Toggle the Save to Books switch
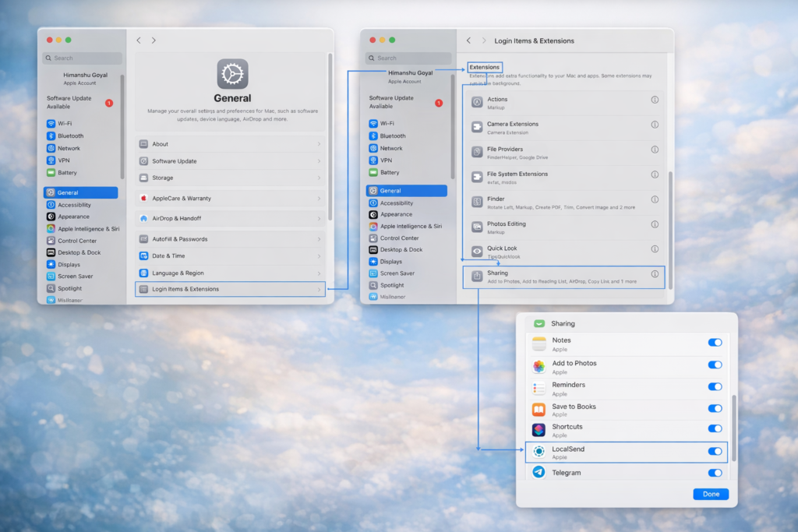Viewport: 798px width, 532px height. pyautogui.click(x=715, y=408)
